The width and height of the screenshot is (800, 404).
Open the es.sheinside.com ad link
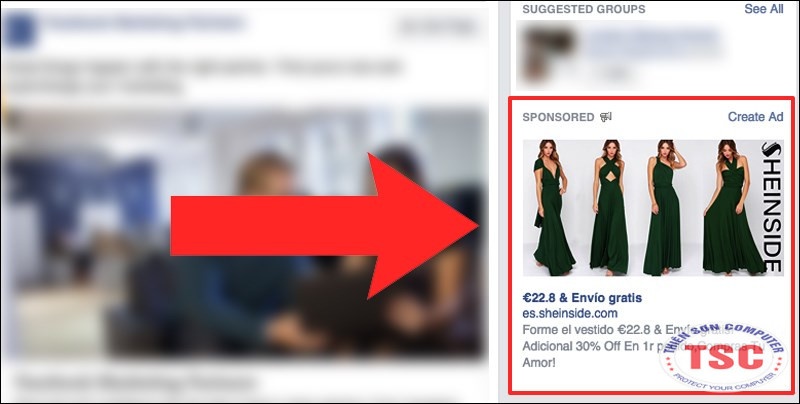pos(570,313)
